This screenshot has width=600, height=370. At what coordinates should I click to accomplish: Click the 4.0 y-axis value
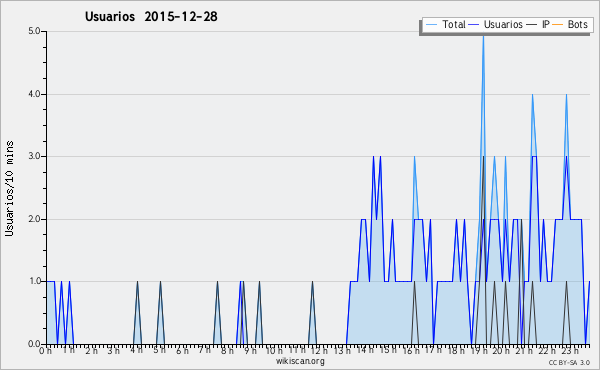[34, 94]
